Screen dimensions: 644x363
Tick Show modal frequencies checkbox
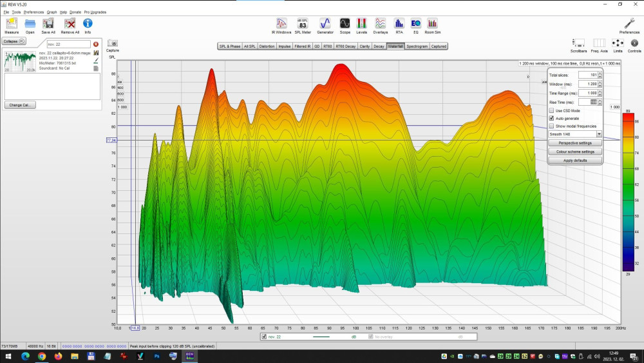pyautogui.click(x=551, y=126)
